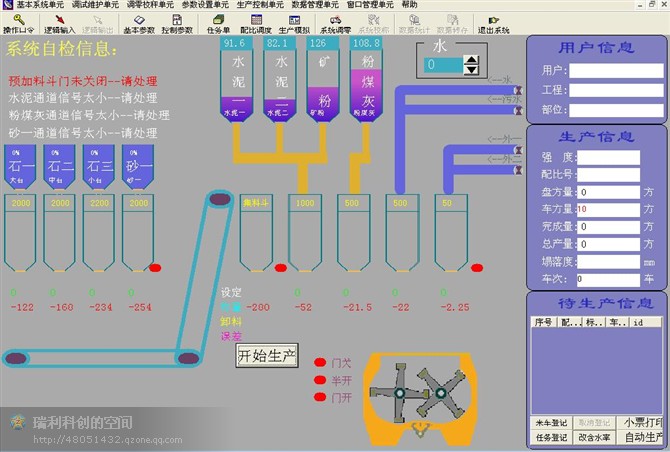Decrease 水 value with down arrow
Screen dimensions: 670x452
[x=471, y=70]
